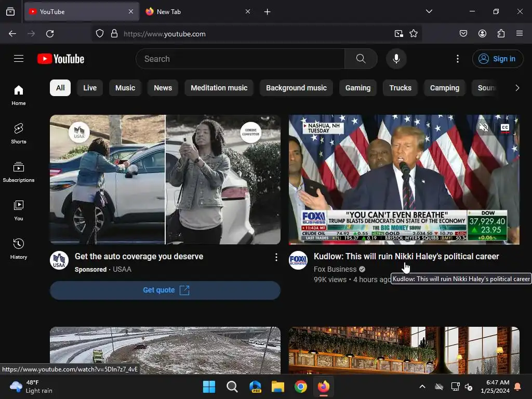This screenshot has height=399, width=532.
Task: List all tabs dropdown arrow
Action: [x=429, y=11]
